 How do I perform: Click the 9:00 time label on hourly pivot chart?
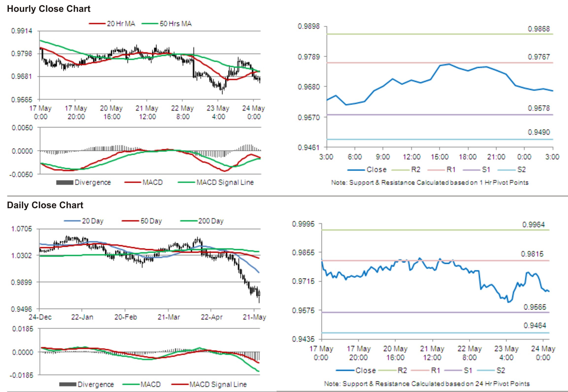[x=383, y=157]
